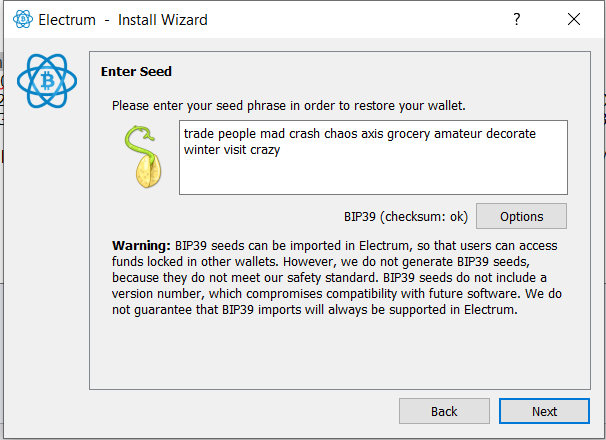The width and height of the screenshot is (606, 440).
Task: Click the sprouting seed icon
Action: (143, 157)
